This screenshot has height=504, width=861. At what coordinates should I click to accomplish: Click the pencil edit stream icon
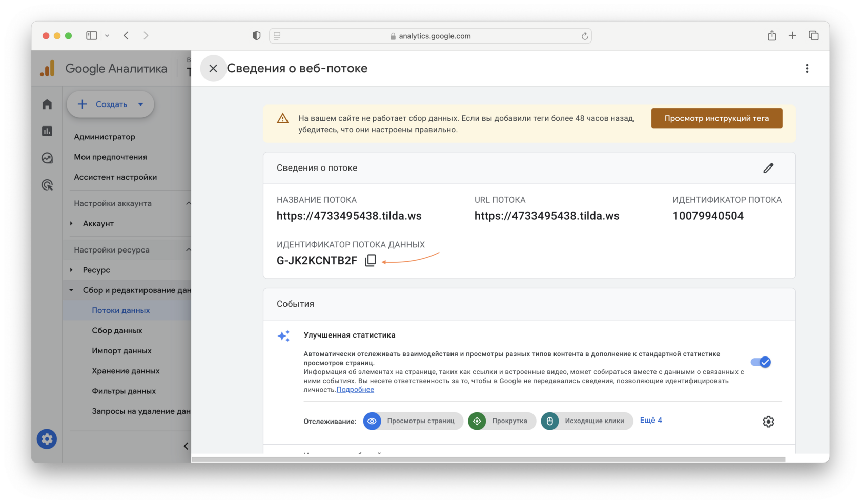[x=768, y=168]
